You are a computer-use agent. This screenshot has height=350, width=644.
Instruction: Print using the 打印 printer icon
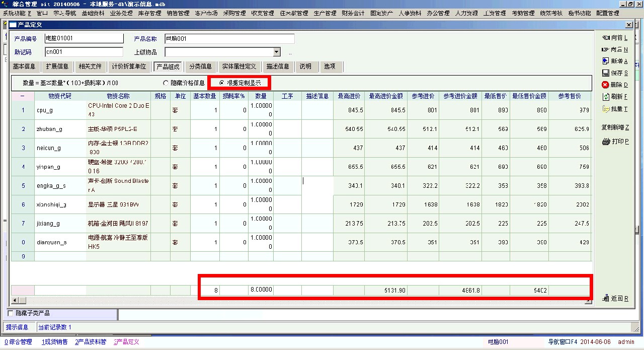(606, 142)
